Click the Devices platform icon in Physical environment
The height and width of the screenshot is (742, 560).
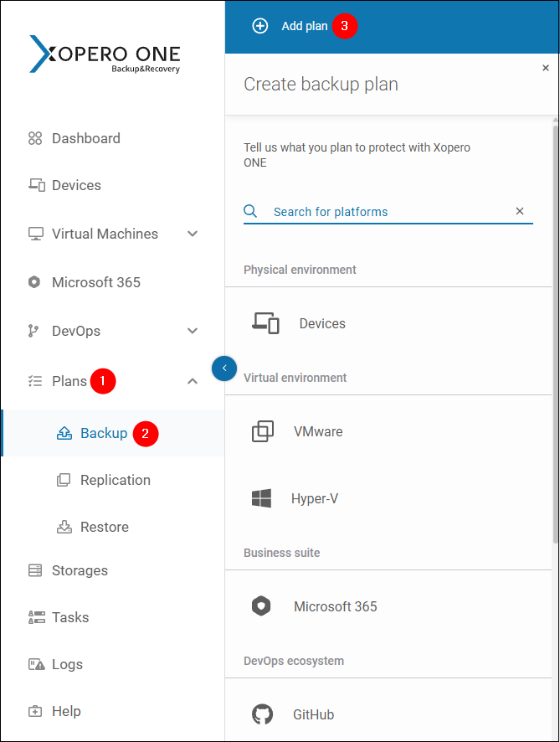coord(265,323)
